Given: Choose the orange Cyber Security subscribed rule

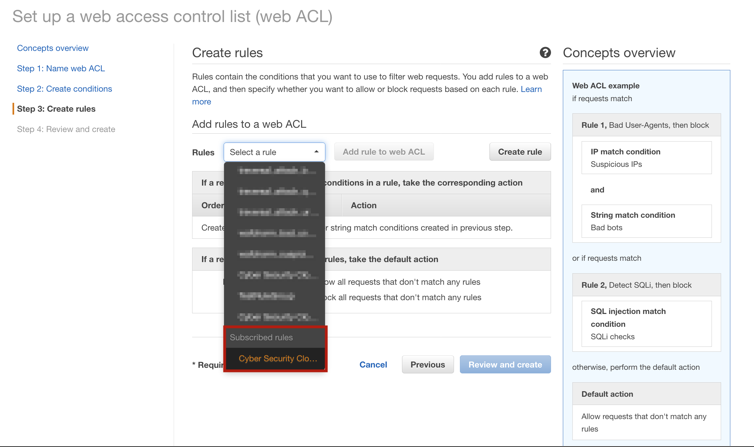Looking at the screenshot, I should (277, 358).
